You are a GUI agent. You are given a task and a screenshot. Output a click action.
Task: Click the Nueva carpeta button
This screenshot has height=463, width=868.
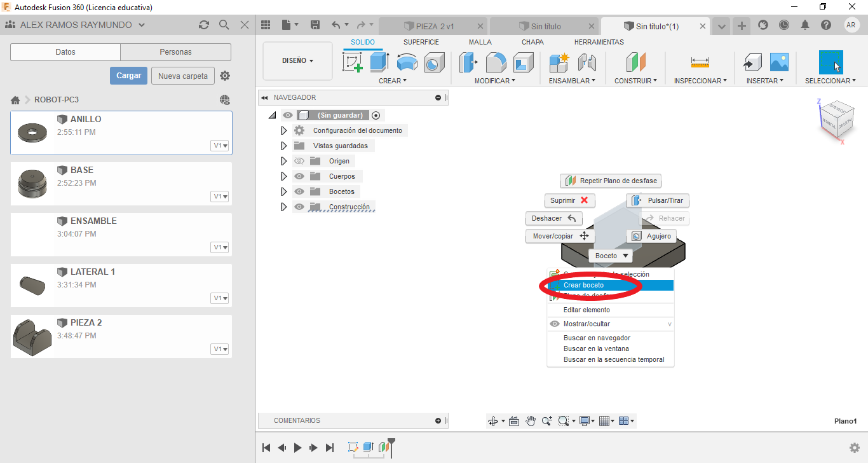click(183, 76)
